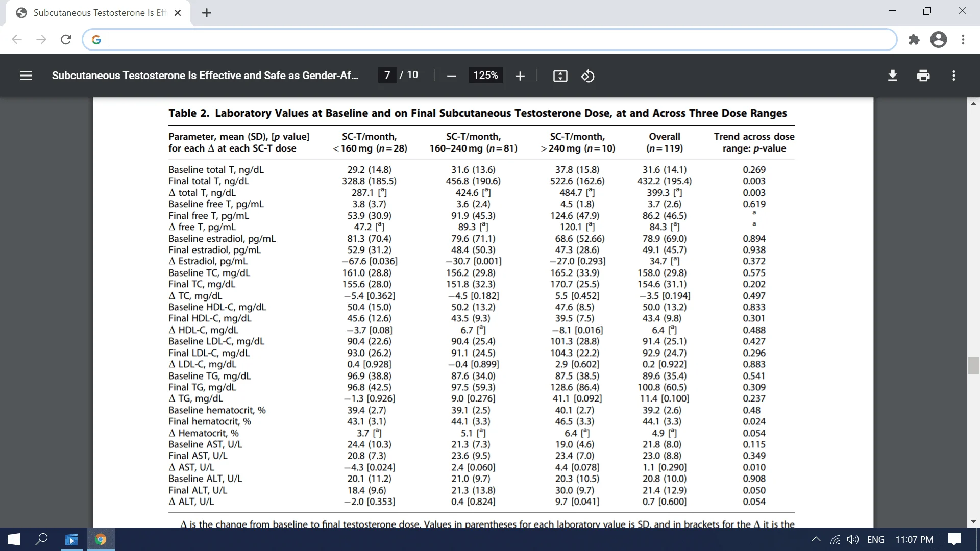Open the Windows Start menu

coord(14,539)
